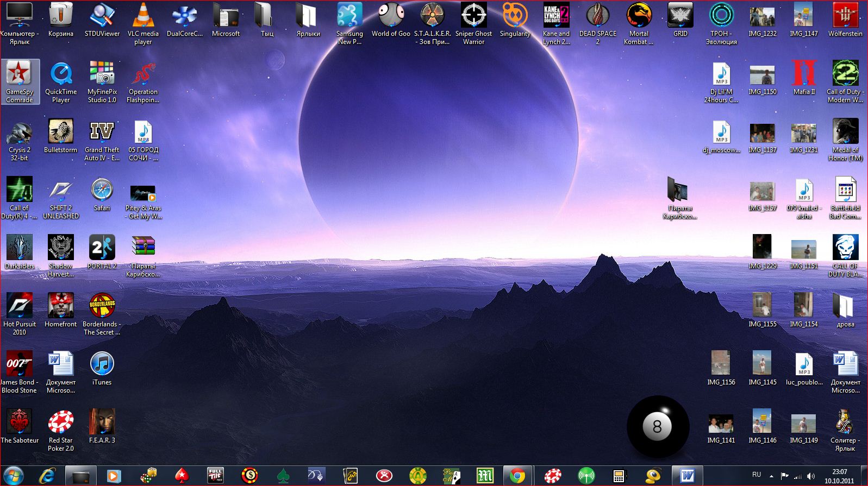Screen dimensions: 868x486
Task: Show hidden system tray icons
Action: [771, 476]
